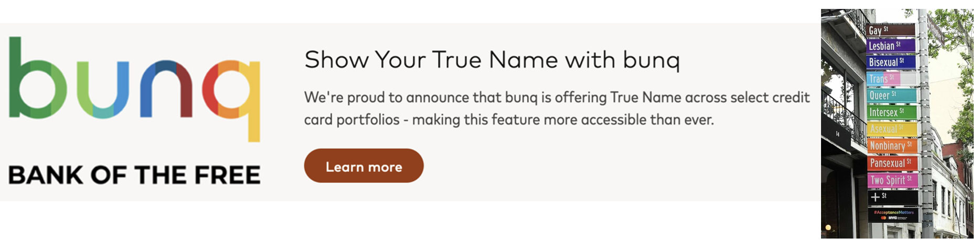Click the blue Bisexual St sign

pyautogui.click(x=891, y=62)
